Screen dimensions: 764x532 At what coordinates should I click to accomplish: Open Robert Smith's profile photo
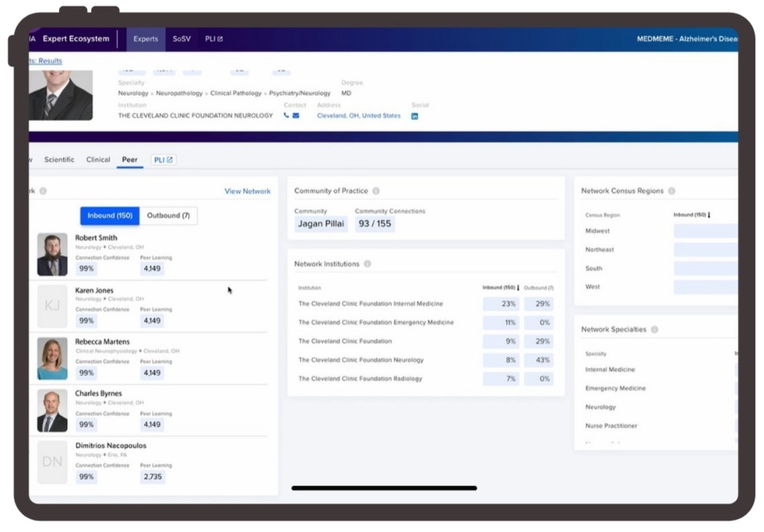(x=52, y=255)
